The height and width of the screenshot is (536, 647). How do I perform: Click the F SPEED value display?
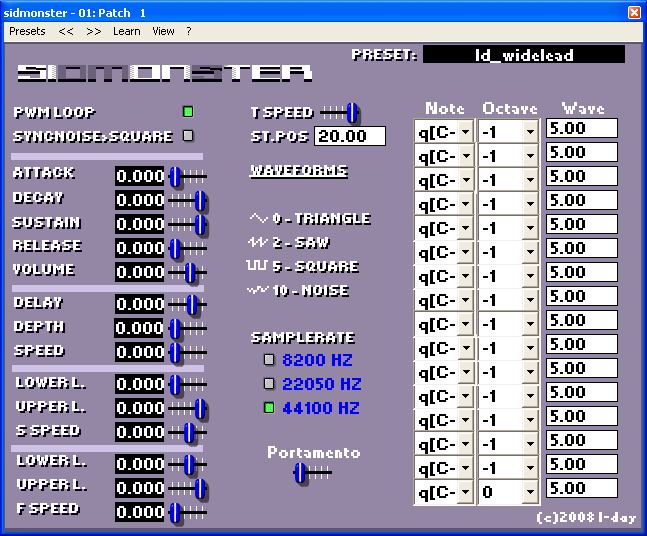(x=139, y=512)
